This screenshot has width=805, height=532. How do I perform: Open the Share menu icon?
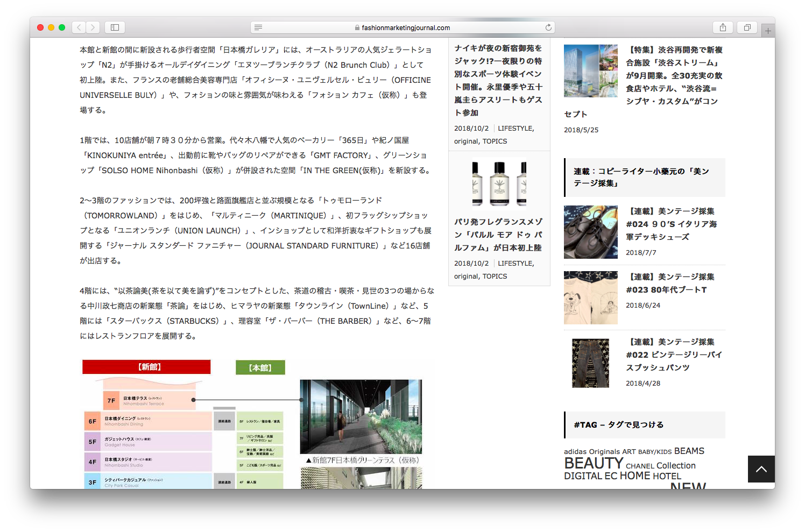[x=723, y=27]
